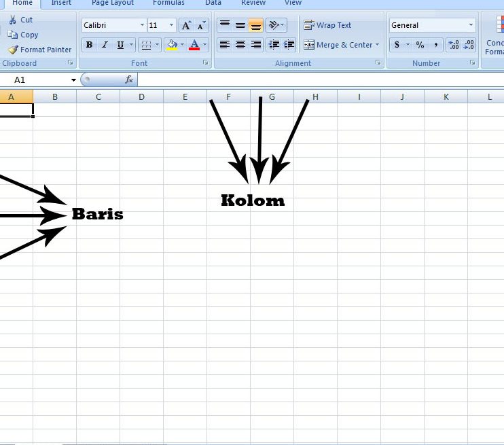Image resolution: width=504 pixels, height=445 pixels.
Task: Expand Fill Color palette arrow
Action: click(x=183, y=45)
